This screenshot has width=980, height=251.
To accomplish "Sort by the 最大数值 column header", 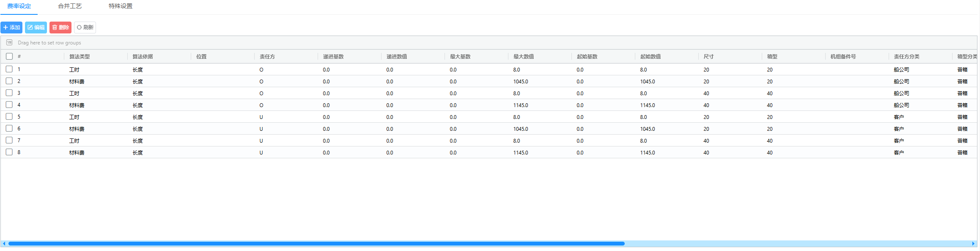I will (x=524, y=57).
